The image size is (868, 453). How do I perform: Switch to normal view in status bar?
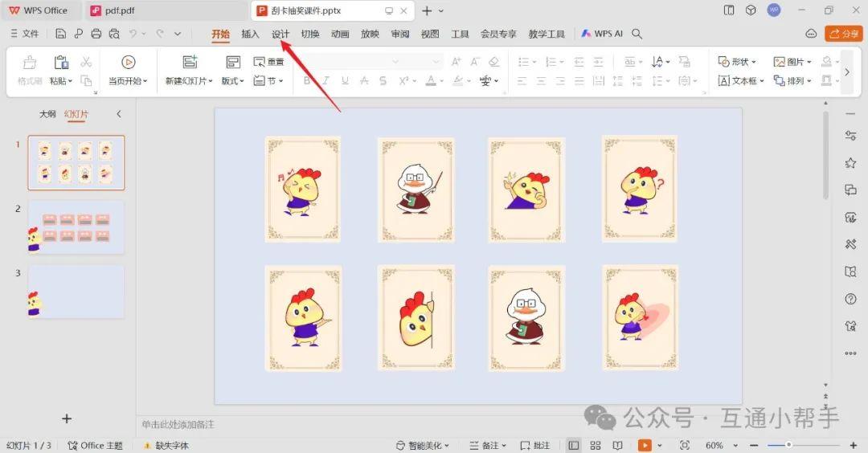[574, 445]
